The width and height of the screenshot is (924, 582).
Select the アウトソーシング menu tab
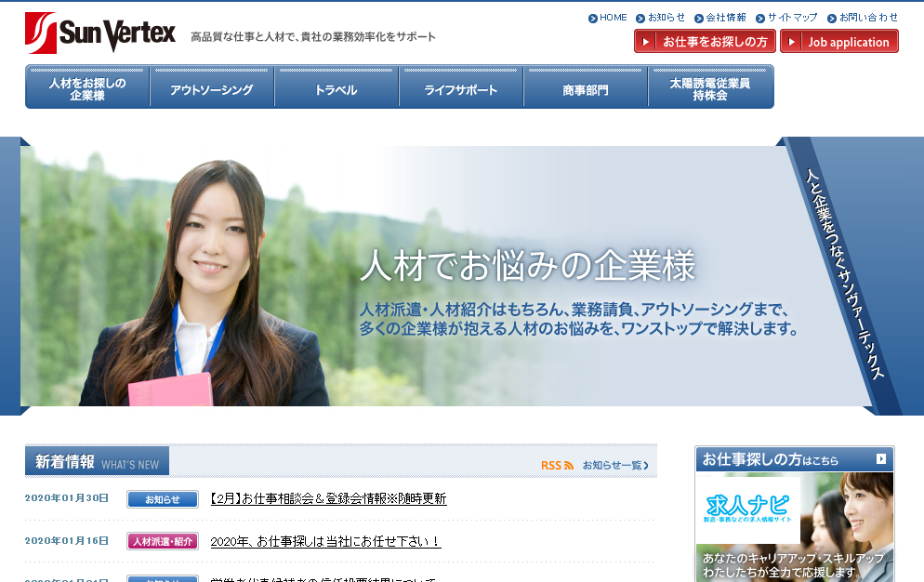click(x=212, y=87)
